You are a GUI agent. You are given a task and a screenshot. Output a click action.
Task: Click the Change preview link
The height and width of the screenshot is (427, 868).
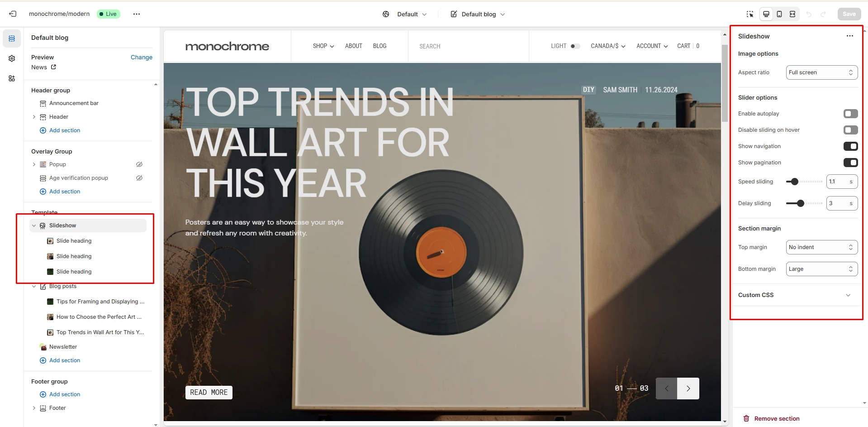[x=142, y=58]
